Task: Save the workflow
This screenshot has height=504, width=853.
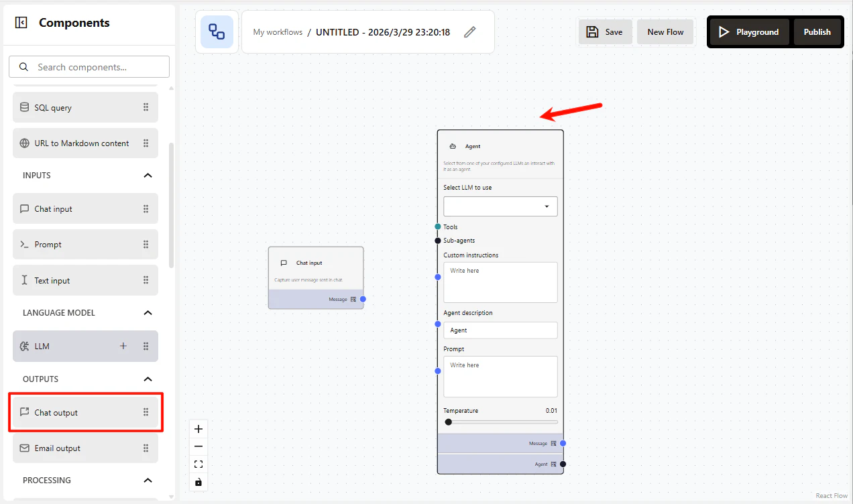Action: (605, 32)
